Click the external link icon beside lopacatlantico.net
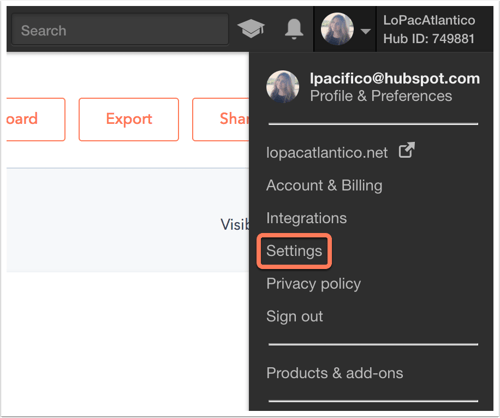The width and height of the screenshot is (500, 418). tap(407, 150)
